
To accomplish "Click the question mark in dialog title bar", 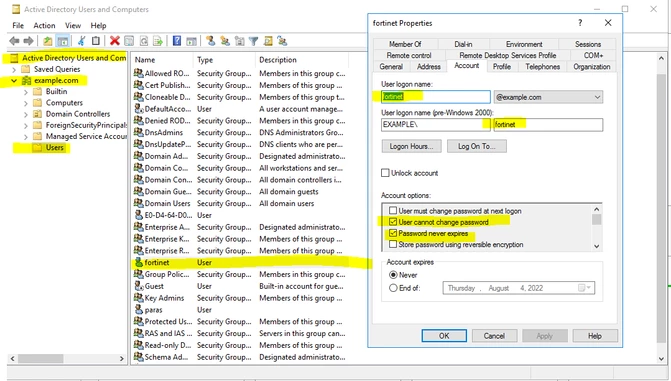I will click(580, 23).
